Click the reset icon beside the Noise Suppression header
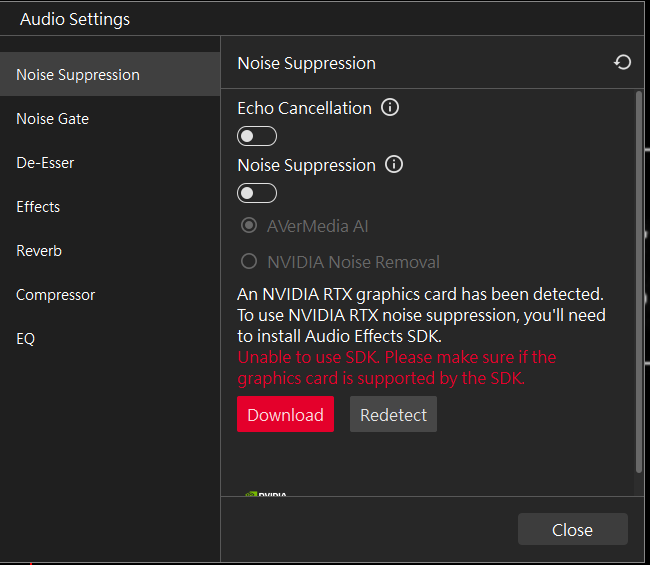 click(622, 63)
